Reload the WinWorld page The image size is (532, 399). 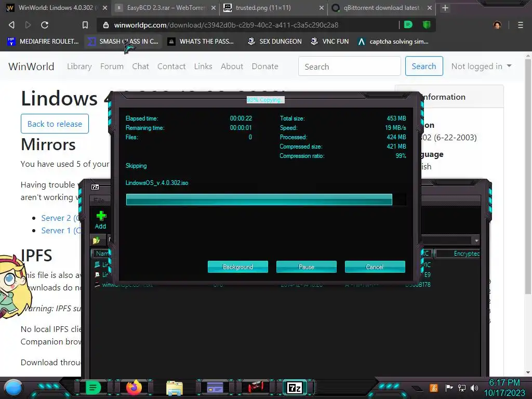click(45, 25)
